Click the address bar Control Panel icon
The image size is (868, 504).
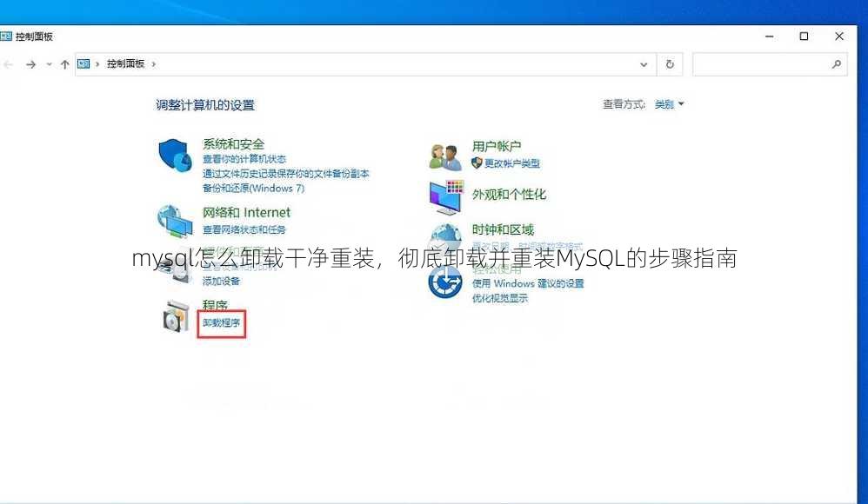(x=83, y=63)
